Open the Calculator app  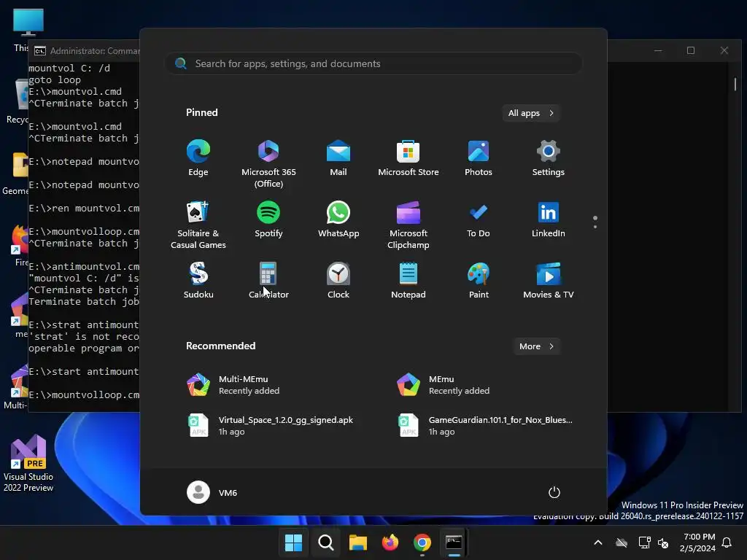click(268, 281)
